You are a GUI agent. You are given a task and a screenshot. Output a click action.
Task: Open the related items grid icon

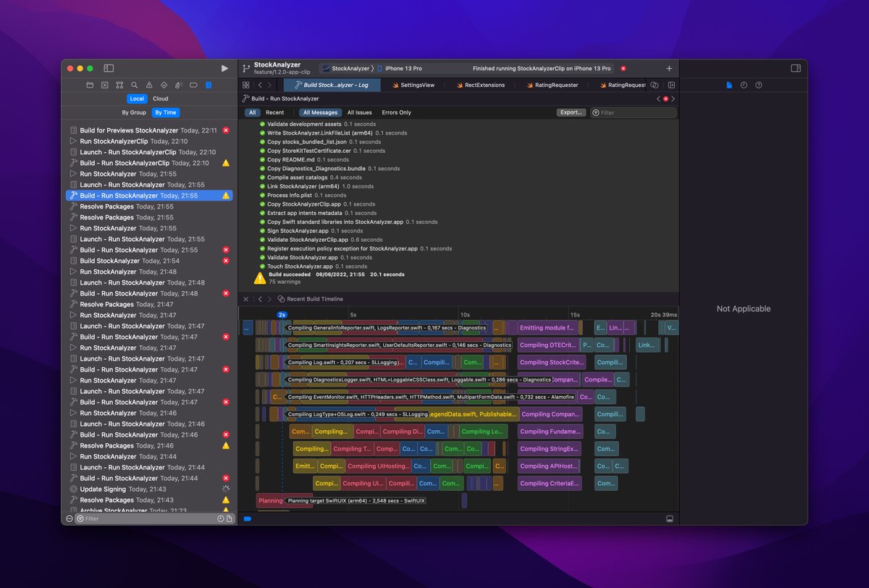pyautogui.click(x=245, y=85)
